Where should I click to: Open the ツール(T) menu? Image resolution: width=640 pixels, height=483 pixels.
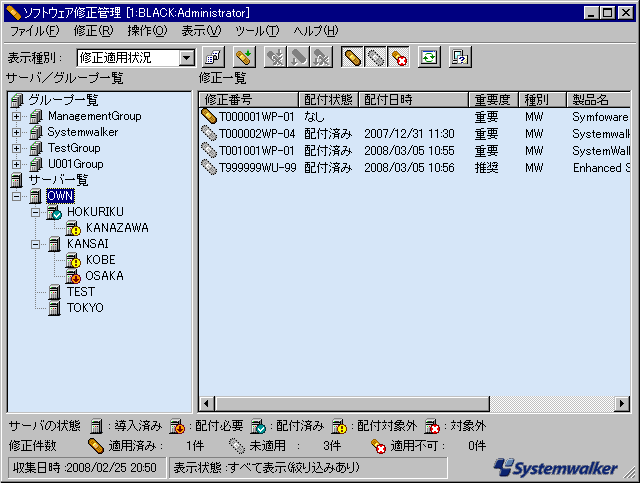[x=257, y=31]
